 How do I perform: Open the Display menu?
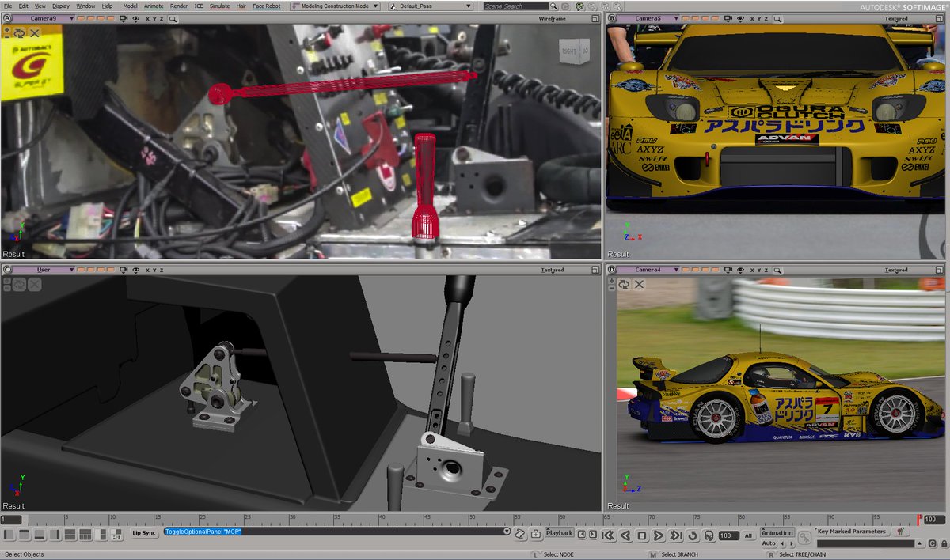61,6
